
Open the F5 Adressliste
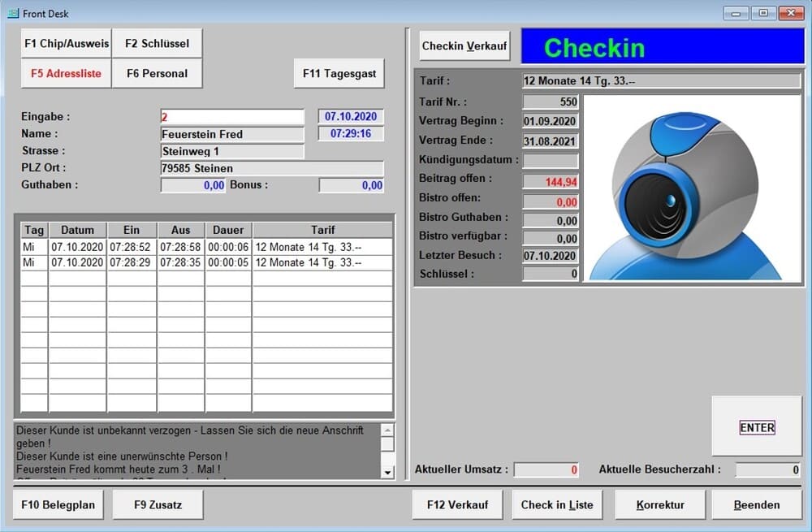67,73
